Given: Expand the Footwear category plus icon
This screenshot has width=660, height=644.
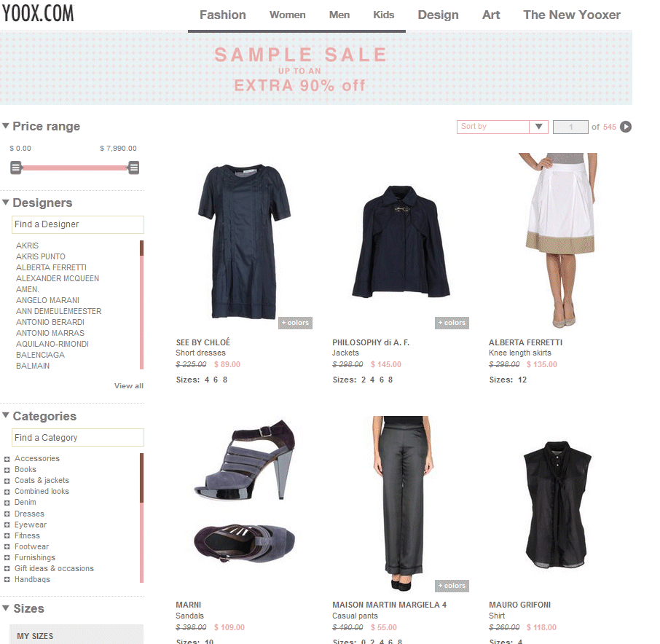Looking at the screenshot, I should pos(7,547).
